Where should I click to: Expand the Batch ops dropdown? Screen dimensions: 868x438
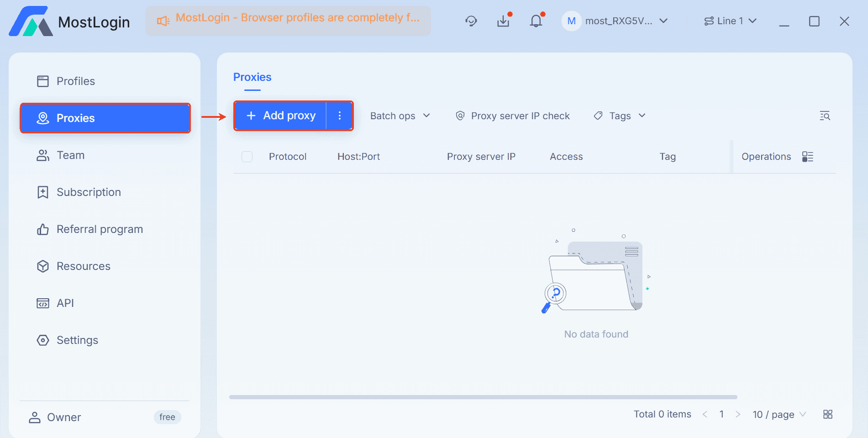400,116
